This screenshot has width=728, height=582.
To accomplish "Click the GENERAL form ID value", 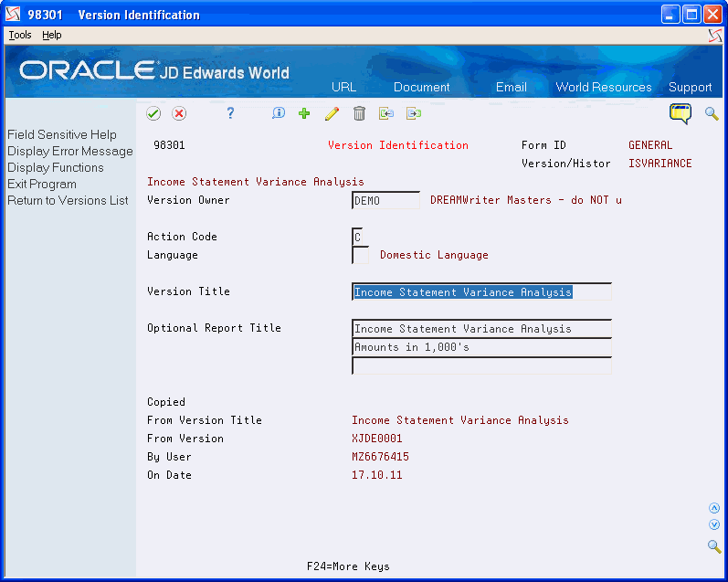I will [650, 145].
